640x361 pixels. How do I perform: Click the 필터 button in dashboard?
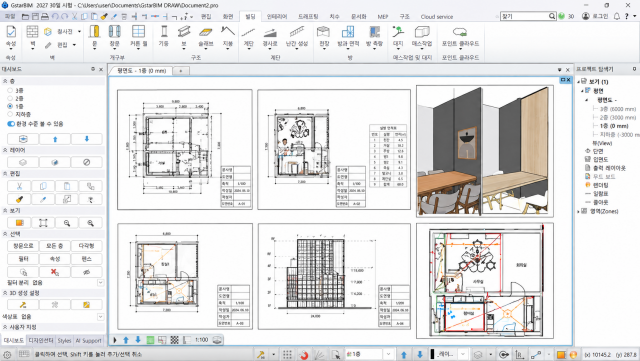[x=23, y=259]
